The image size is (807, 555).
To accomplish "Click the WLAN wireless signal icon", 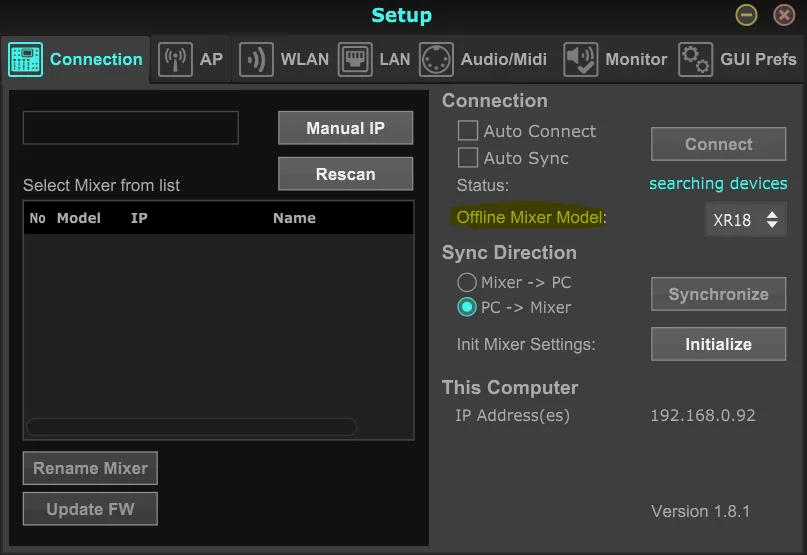I will tap(256, 60).
